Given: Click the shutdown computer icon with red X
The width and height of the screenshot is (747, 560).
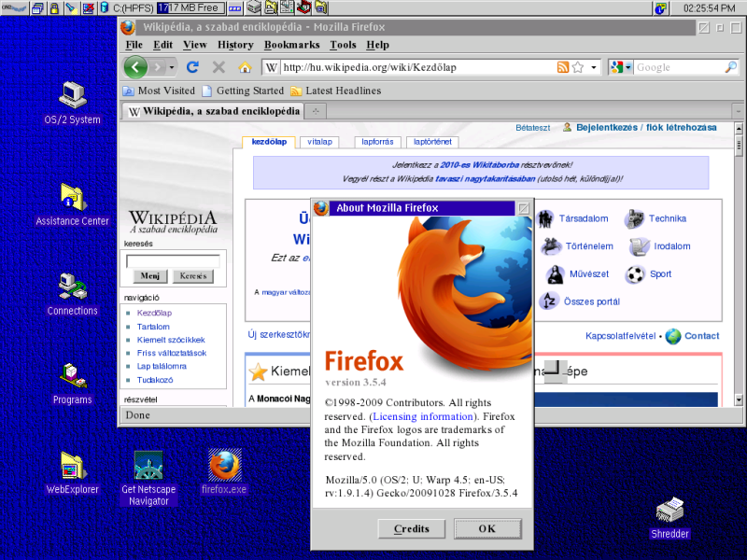Looking at the screenshot, I should [88, 7].
